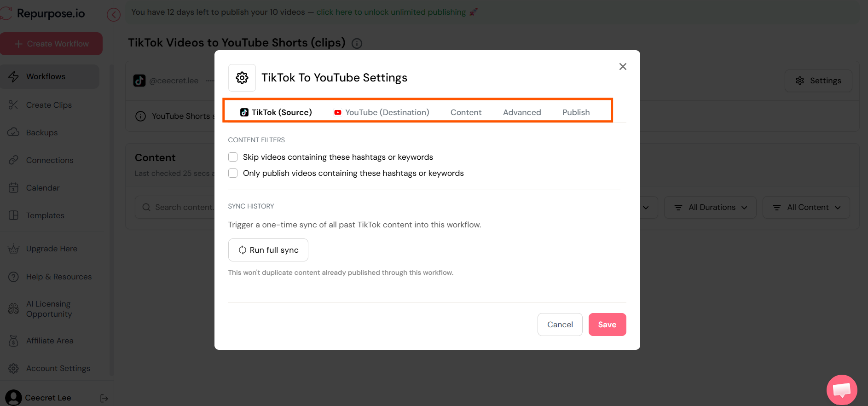This screenshot has height=406, width=868.
Task: Click the info icon beside YouTube Shorts
Action: pyautogui.click(x=140, y=116)
